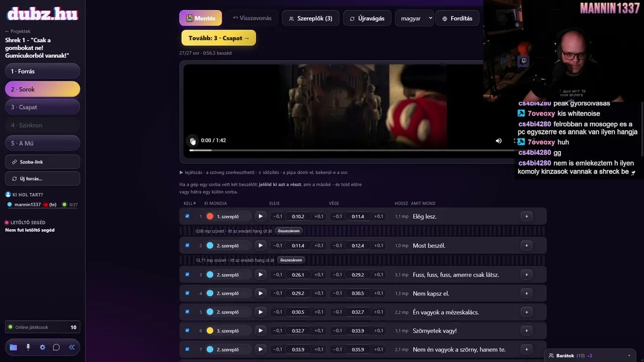Uncheck the checkbox for line 3
Screen dimensions: 644x362
click(187, 275)
